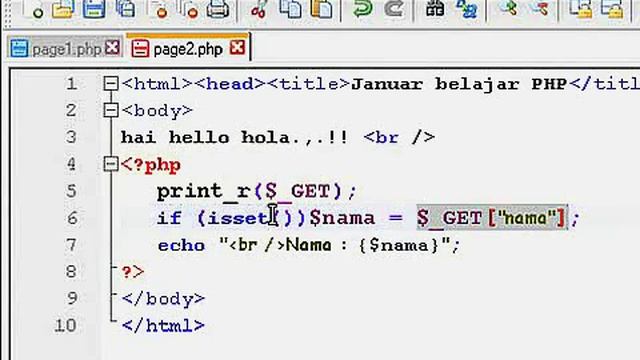The width and height of the screenshot is (640, 360).
Task: Click the Save All icon
Action: click(125, 8)
